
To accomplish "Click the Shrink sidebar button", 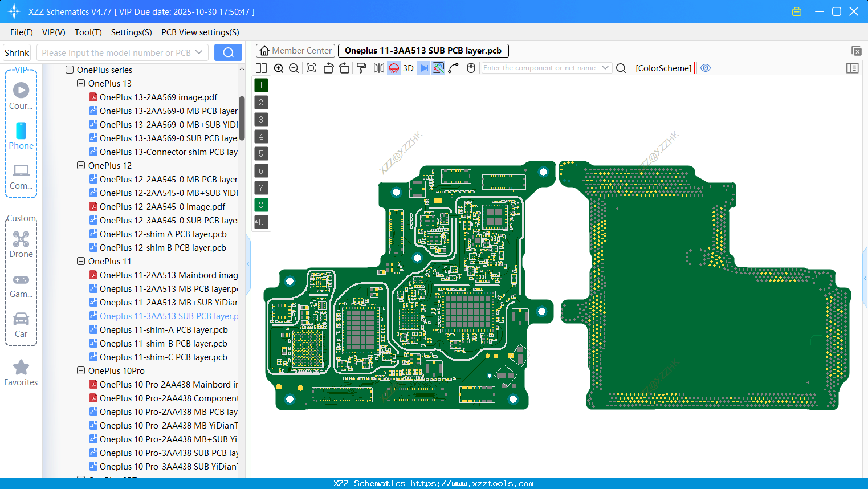I will coord(17,52).
